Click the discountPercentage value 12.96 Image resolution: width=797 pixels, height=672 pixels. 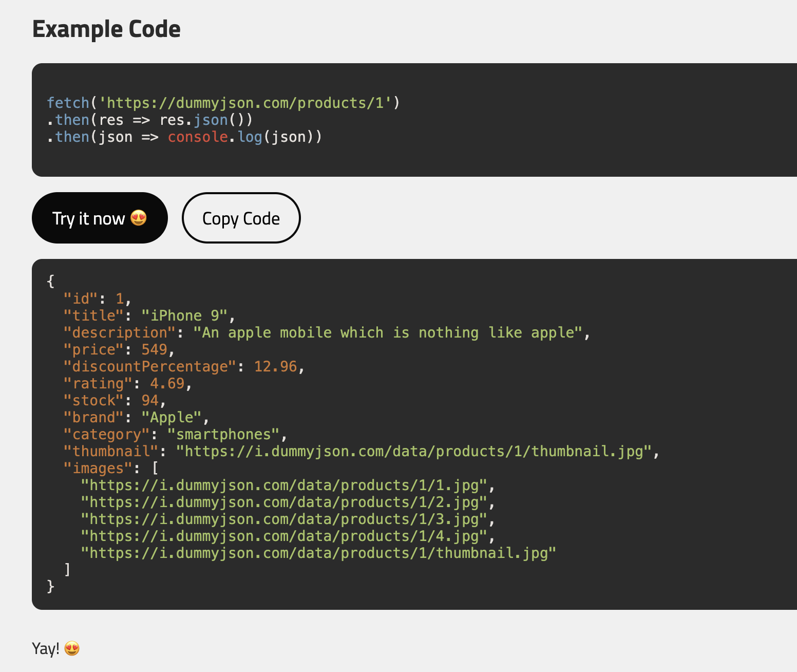(275, 366)
